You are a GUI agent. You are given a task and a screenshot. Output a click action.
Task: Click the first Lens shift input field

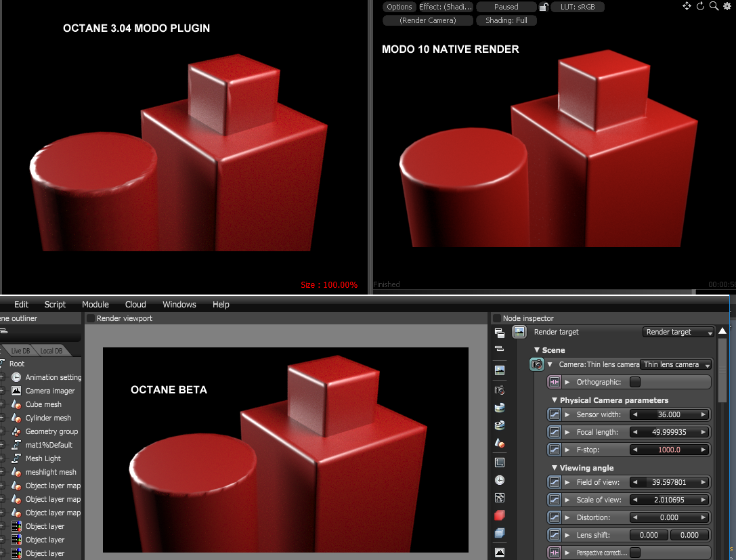(649, 535)
